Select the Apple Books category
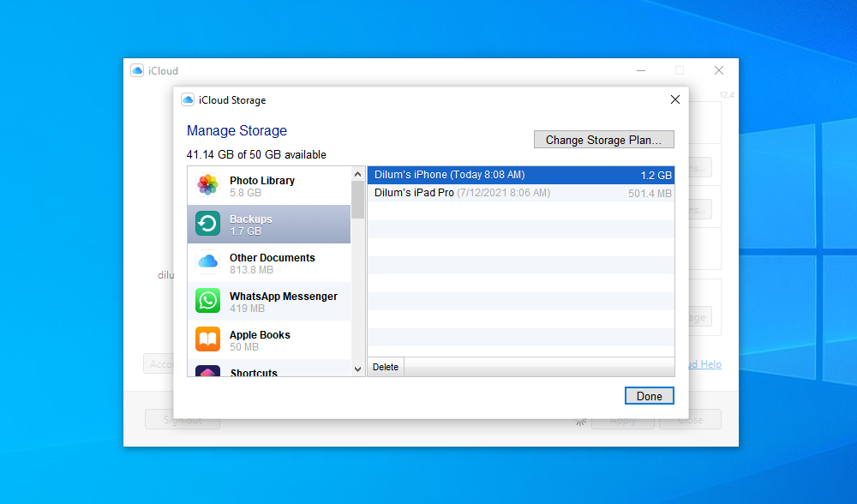This screenshot has width=857, height=504. click(269, 340)
